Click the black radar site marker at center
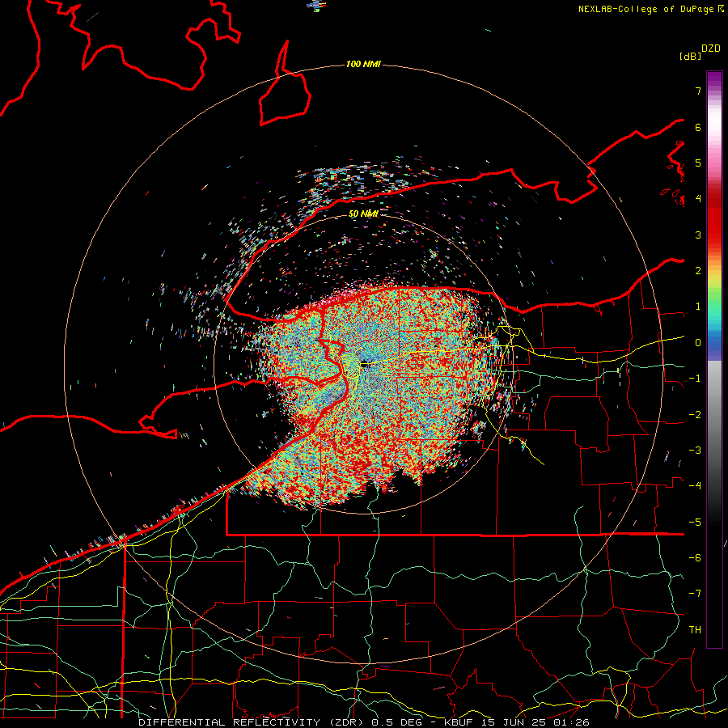This screenshot has width=728, height=728. (x=366, y=365)
